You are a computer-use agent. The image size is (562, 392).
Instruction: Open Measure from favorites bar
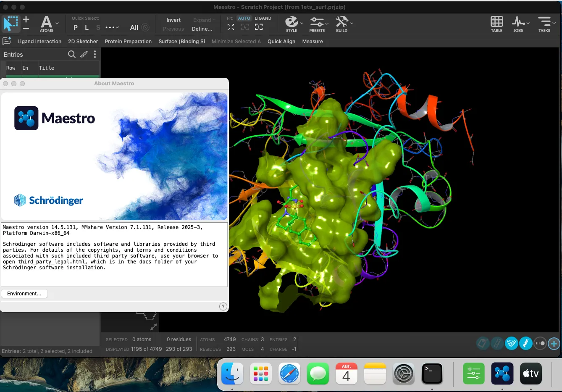tap(313, 42)
